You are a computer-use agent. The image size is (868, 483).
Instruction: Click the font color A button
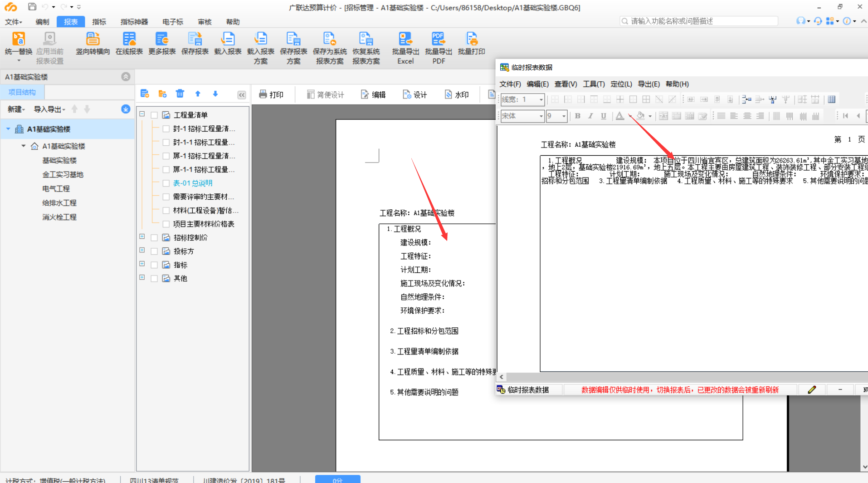pyautogui.click(x=619, y=116)
